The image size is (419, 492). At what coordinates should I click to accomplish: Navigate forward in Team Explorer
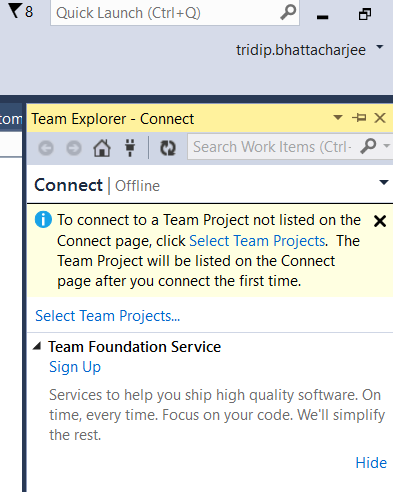pyautogui.click(x=74, y=148)
